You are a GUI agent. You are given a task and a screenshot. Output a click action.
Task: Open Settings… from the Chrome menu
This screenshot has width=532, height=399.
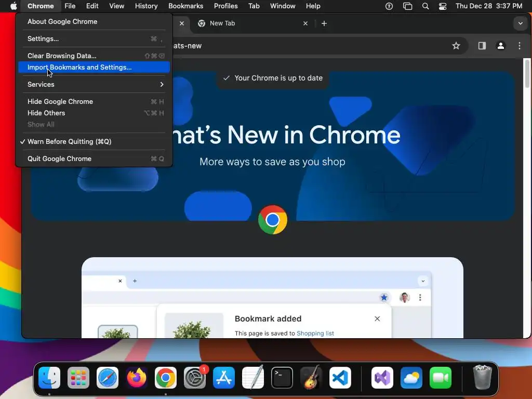tap(94, 38)
